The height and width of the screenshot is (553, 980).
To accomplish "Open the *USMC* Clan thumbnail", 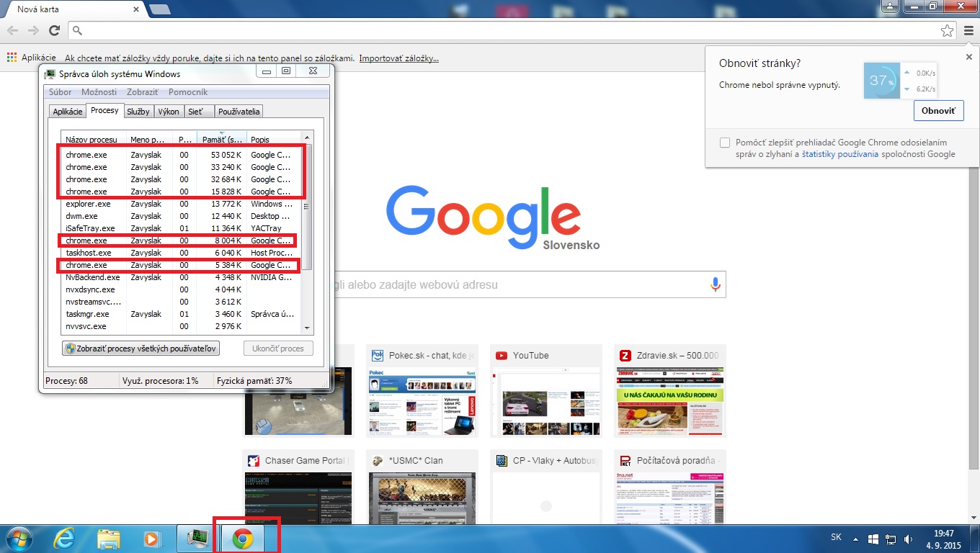I will coord(422,485).
